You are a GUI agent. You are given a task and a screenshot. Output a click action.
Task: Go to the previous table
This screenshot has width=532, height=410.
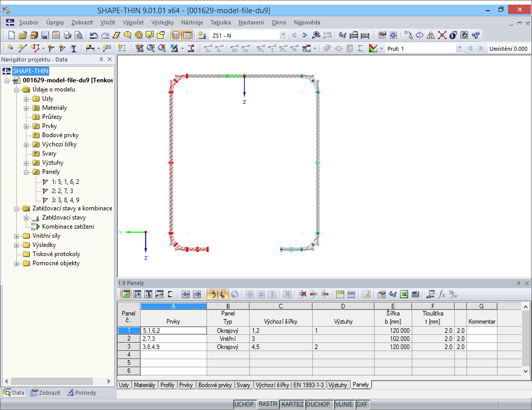186,294
